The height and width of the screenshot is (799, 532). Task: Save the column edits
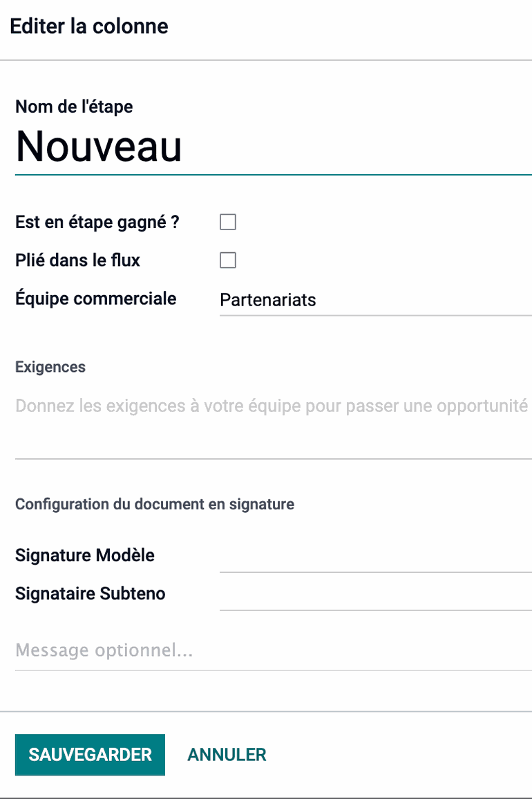[90, 755]
